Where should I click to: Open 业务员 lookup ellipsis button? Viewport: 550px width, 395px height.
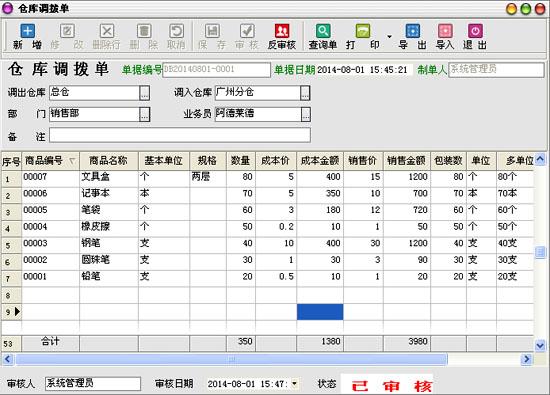(x=306, y=114)
